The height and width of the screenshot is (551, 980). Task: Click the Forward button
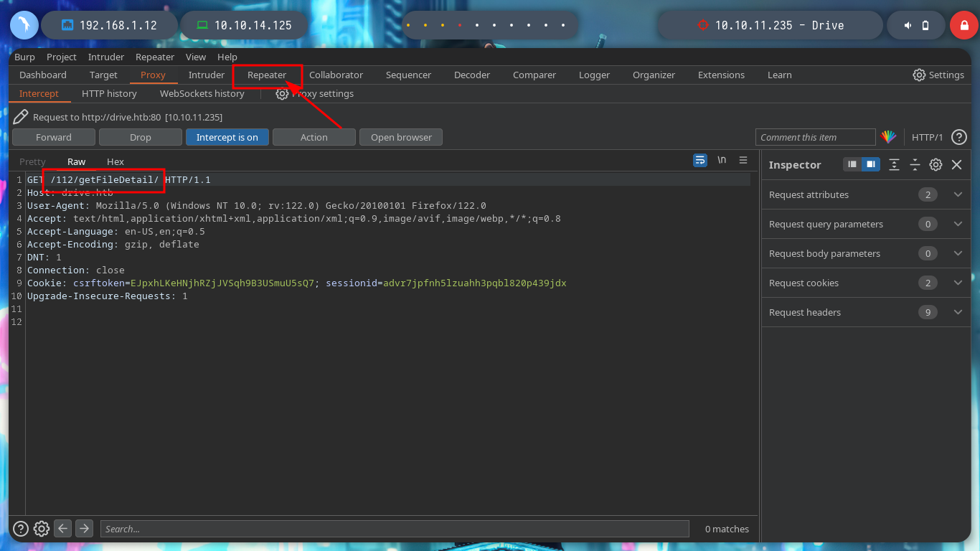(x=54, y=137)
